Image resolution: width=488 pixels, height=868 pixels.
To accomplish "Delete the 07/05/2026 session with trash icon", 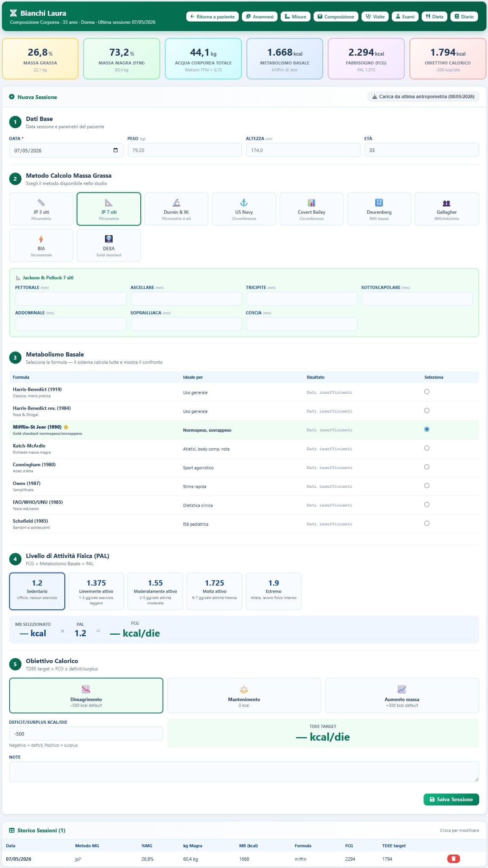I will pos(453,859).
